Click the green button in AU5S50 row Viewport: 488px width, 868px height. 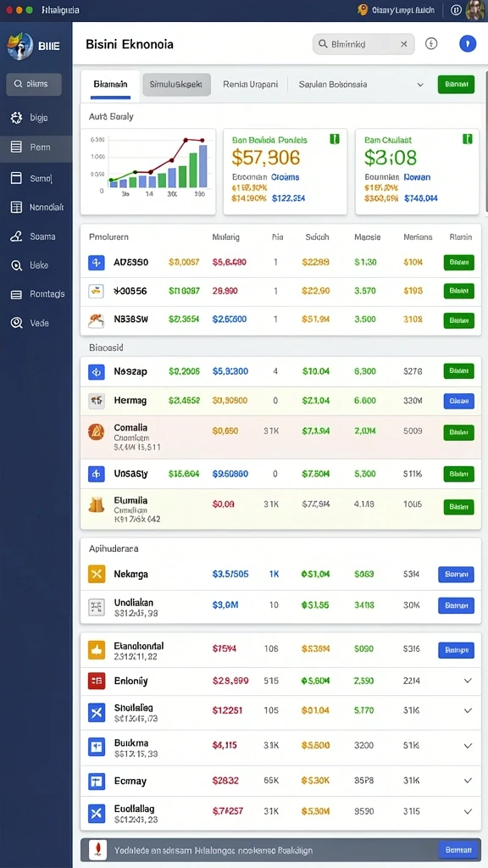coord(458,263)
